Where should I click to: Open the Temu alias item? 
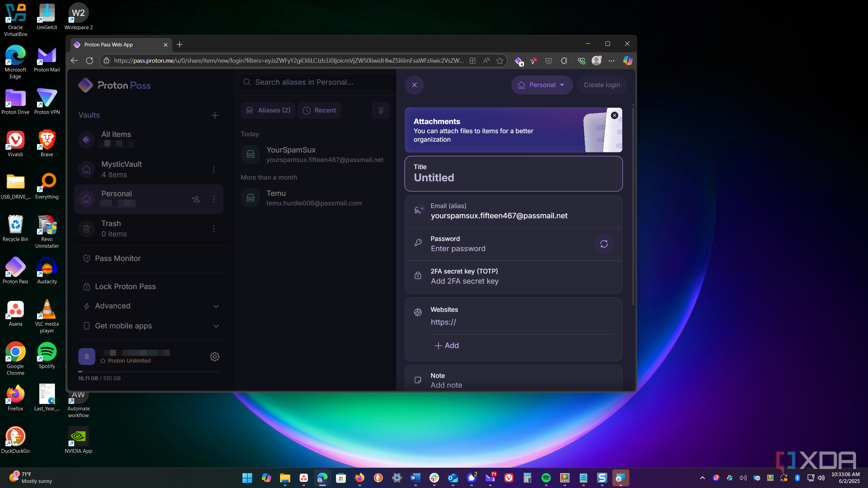pos(315,198)
